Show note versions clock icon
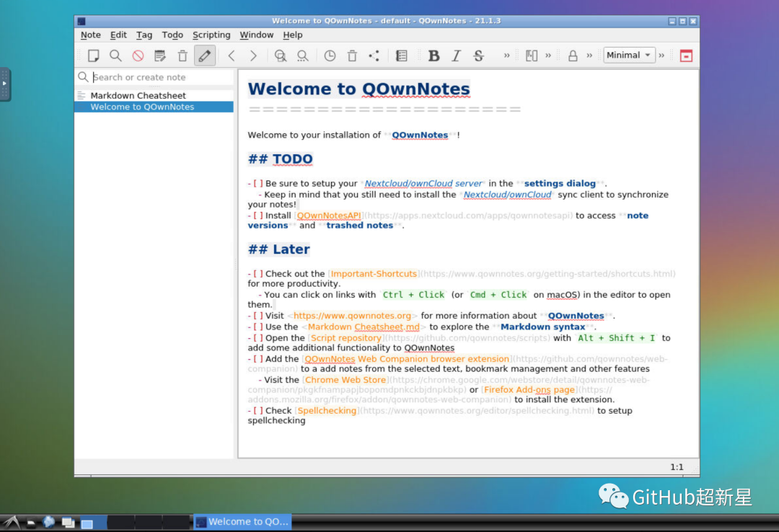The image size is (779, 532). (x=330, y=56)
